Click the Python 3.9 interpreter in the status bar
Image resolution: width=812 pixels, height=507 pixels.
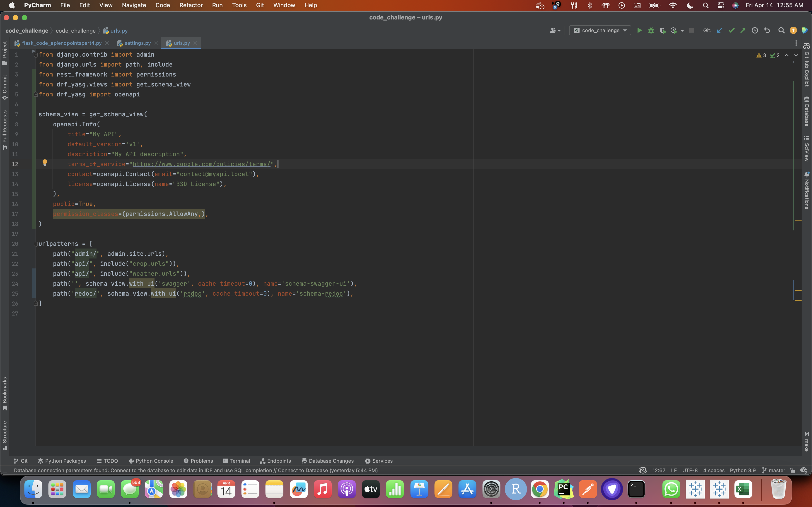[x=742, y=470]
